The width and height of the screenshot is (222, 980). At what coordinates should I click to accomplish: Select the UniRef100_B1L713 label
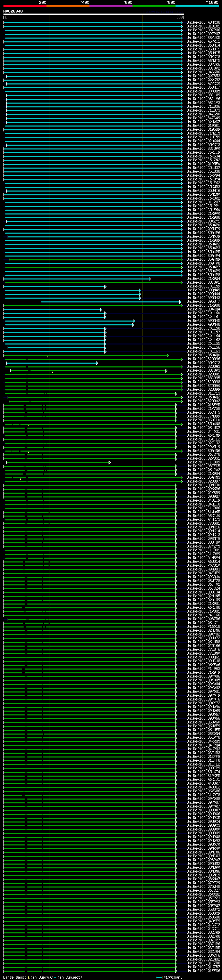(203, 394)
